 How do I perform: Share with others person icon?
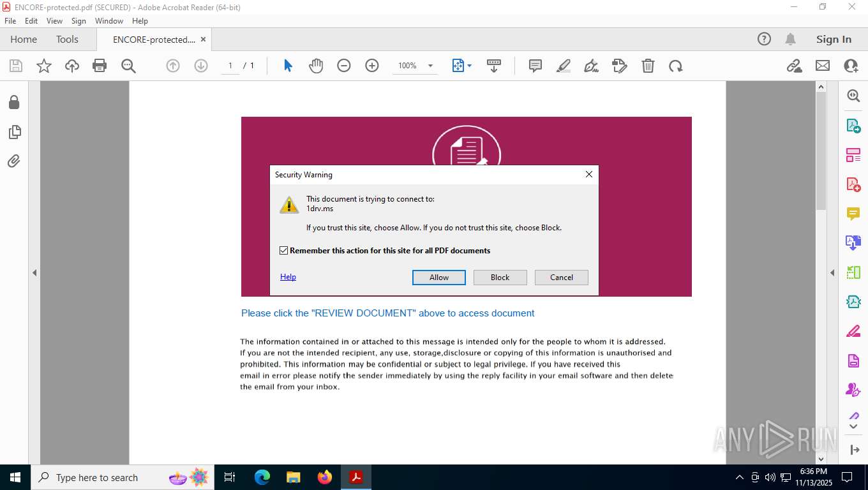pos(851,66)
